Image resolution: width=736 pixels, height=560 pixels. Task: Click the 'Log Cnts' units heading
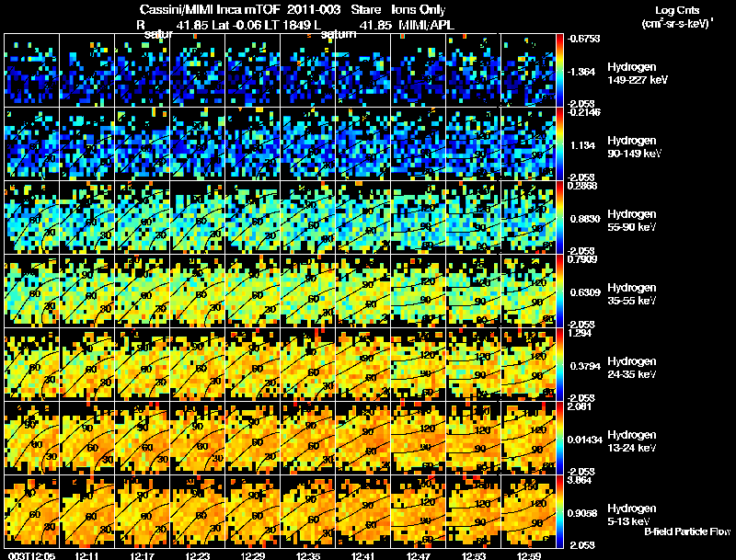[x=677, y=10]
